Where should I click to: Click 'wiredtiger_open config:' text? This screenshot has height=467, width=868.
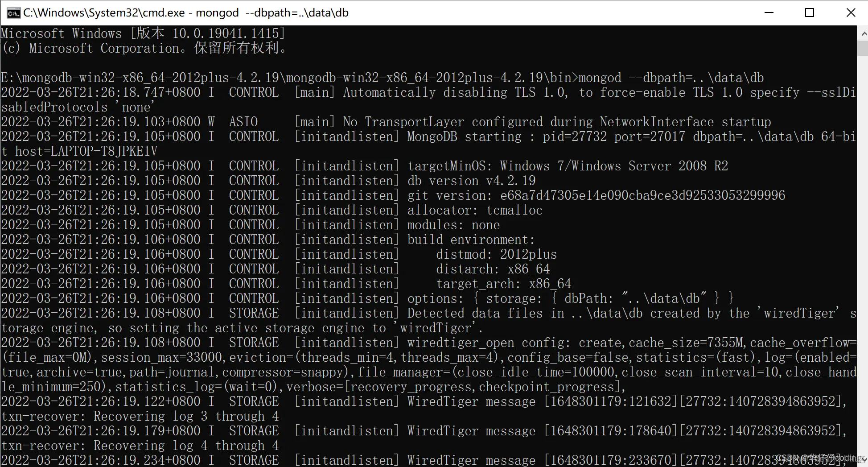pos(489,343)
